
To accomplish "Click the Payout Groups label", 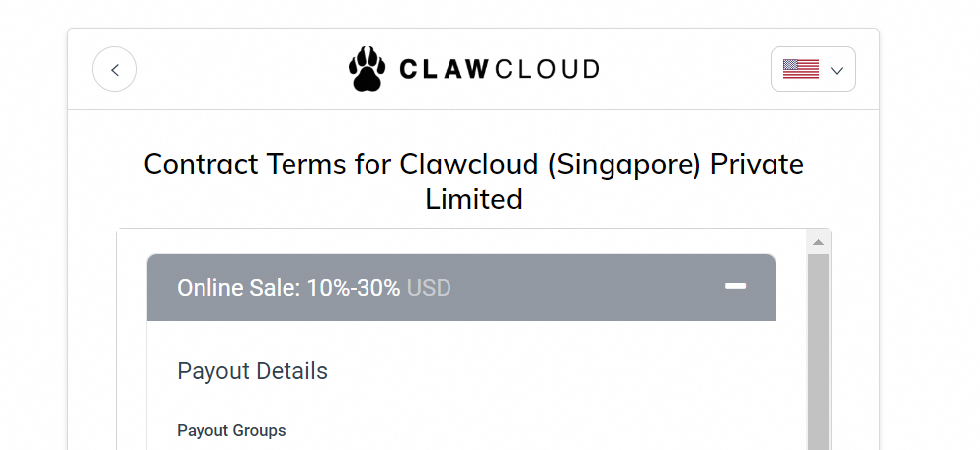I will (231, 430).
